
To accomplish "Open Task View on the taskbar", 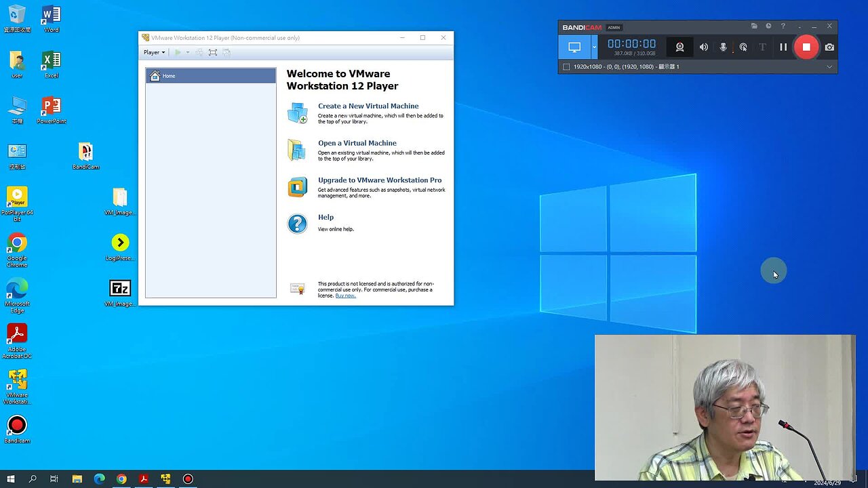I will 54,479.
